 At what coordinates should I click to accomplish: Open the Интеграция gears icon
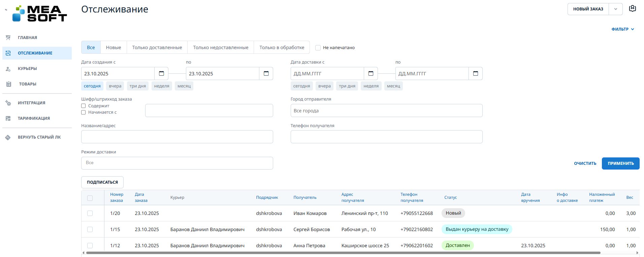pos(8,103)
